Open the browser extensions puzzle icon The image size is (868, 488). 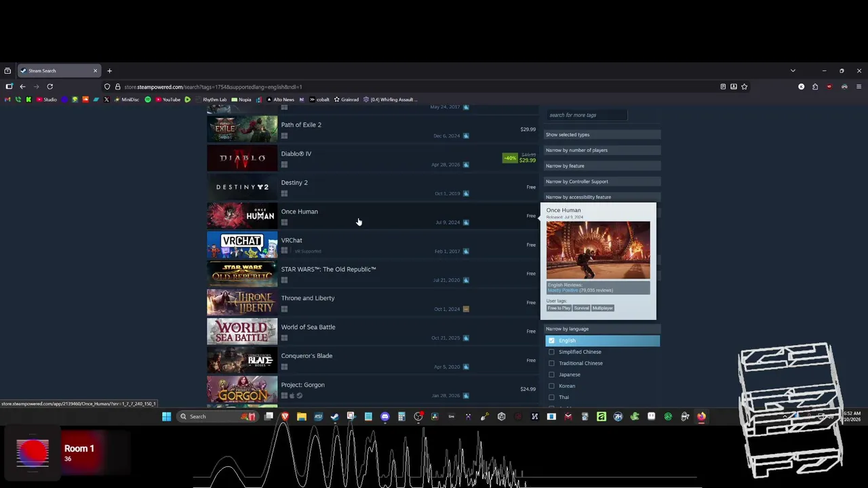pyautogui.click(x=815, y=87)
